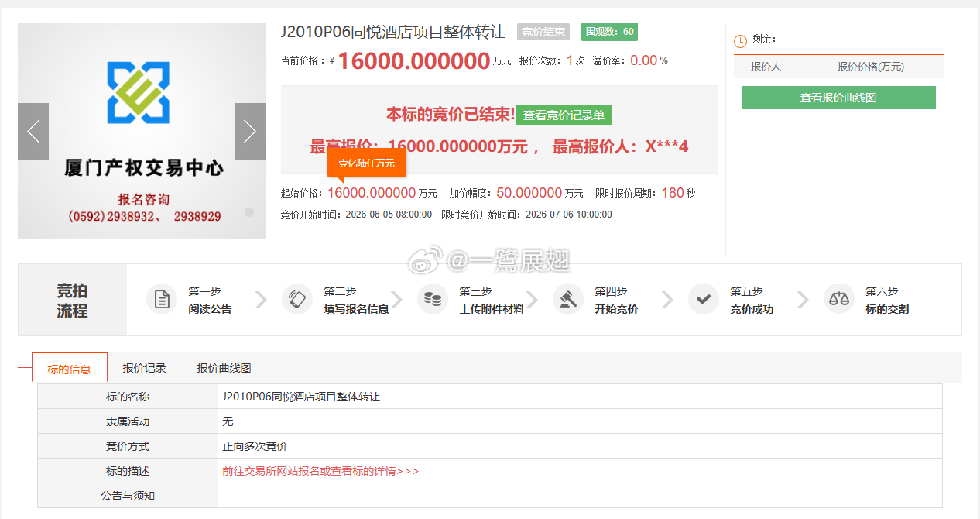The width and height of the screenshot is (980, 519).
Task: Click the 竞价结束 status badge
Action: (543, 32)
